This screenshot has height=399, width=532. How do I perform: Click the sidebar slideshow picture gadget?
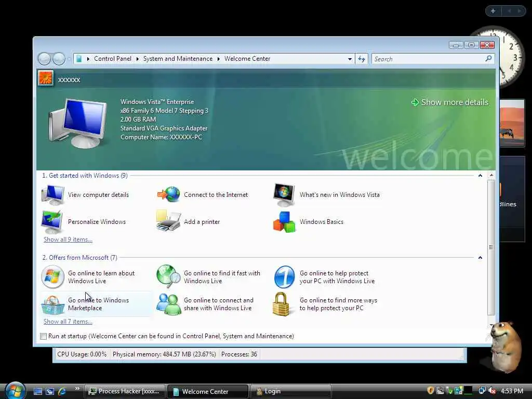tap(512, 123)
